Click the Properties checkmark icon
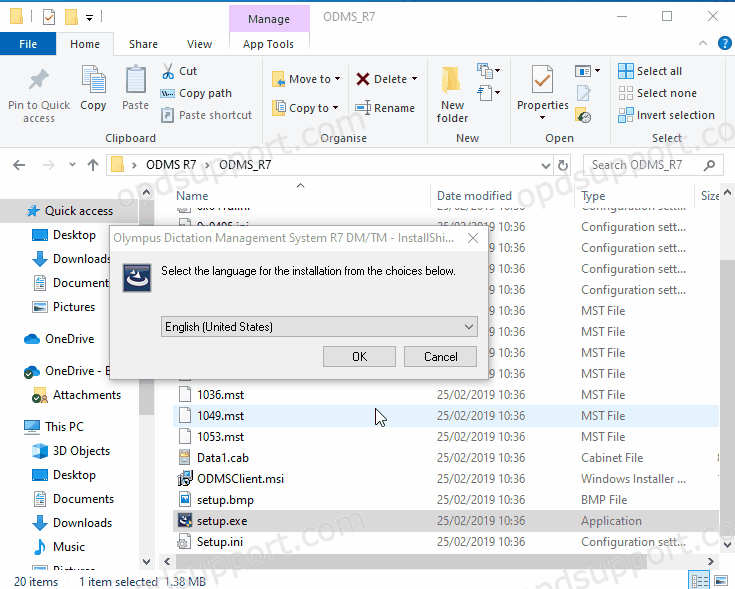 point(542,80)
